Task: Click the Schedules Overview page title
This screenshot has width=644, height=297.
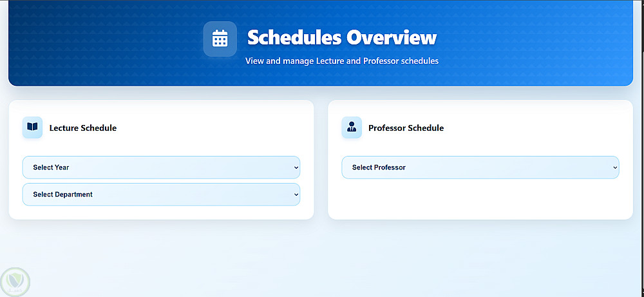Action: click(341, 37)
